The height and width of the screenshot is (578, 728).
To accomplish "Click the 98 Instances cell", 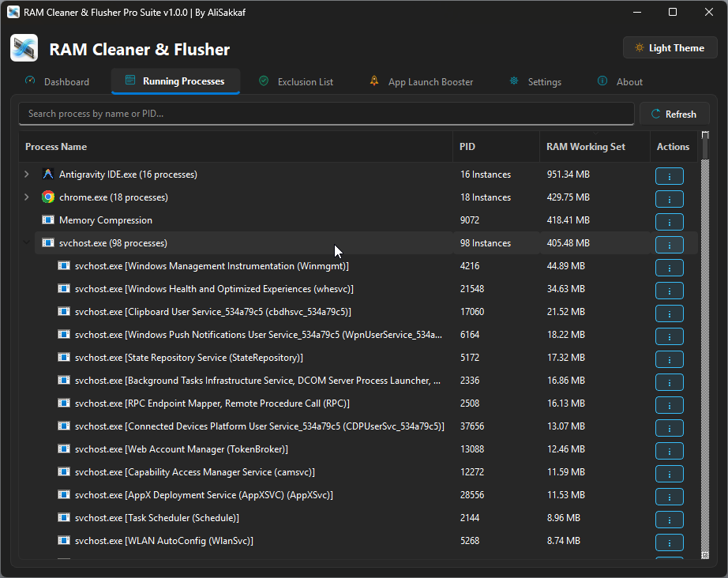I will (x=485, y=243).
